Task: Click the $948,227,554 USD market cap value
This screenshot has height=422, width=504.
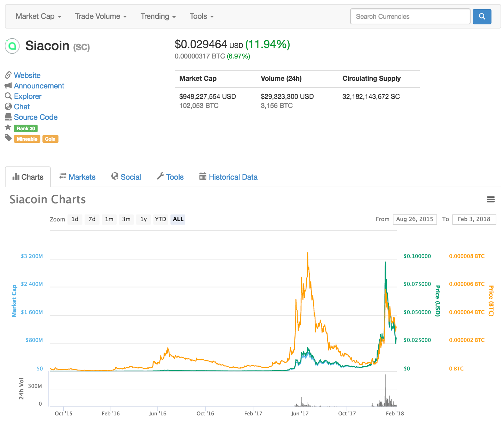Action: [x=207, y=96]
